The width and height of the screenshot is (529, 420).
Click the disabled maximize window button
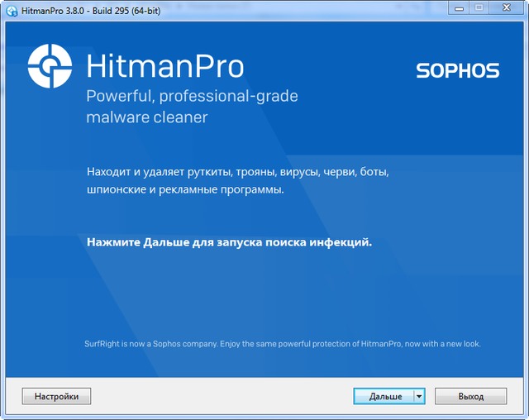click(479, 8)
